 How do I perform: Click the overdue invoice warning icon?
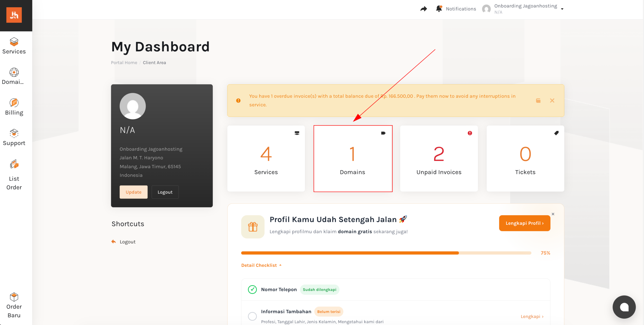coord(238,100)
